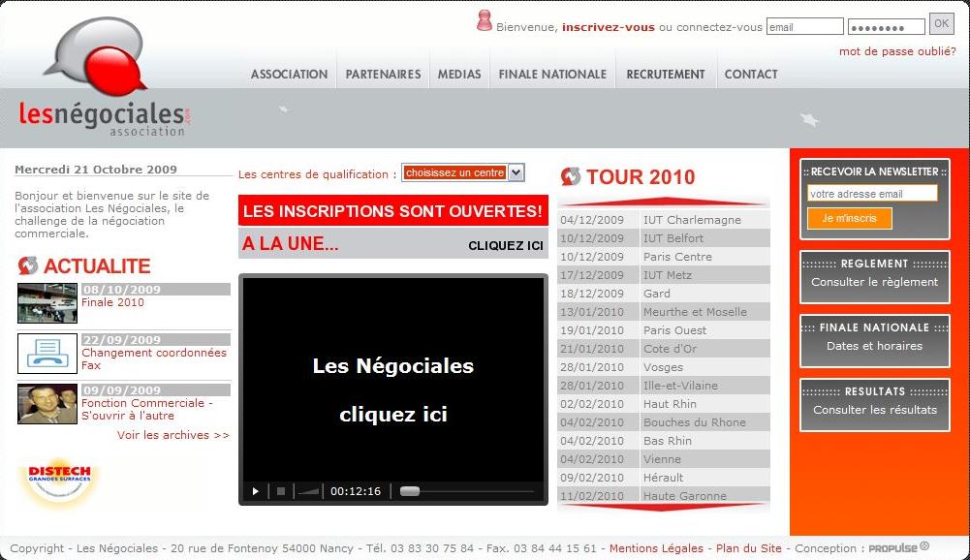Open FINALE NATIONALE 'Dates et horaires' panel
This screenshot has width=970, height=560.
[x=875, y=341]
